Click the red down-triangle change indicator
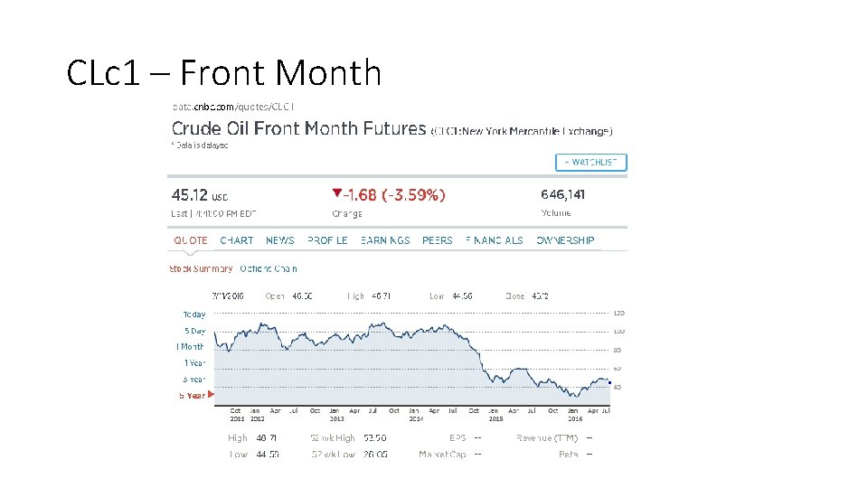The height and width of the screenshot is (488, 868). (336, 193)
